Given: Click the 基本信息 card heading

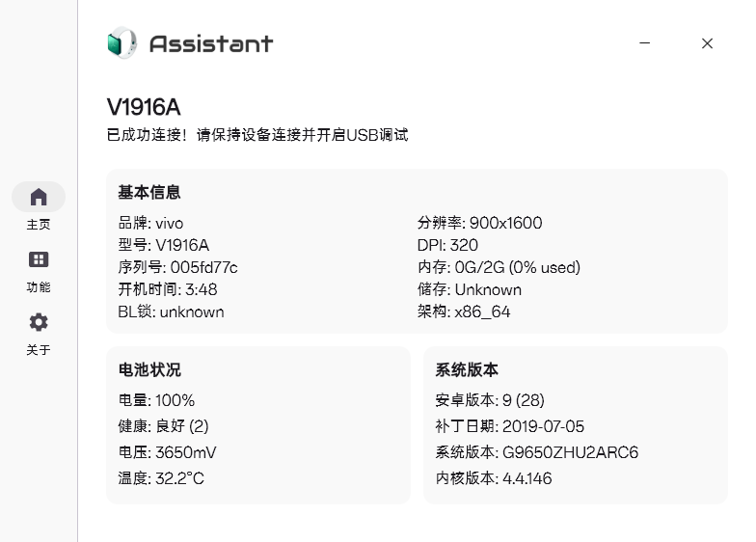Looking at the screenshot, I should coord(149,193).
